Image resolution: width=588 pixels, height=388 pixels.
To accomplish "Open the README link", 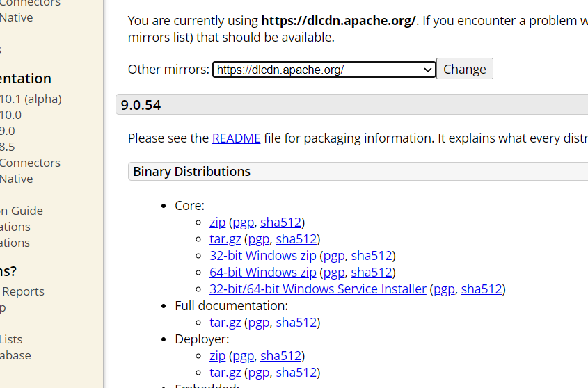I will [236, 138].
